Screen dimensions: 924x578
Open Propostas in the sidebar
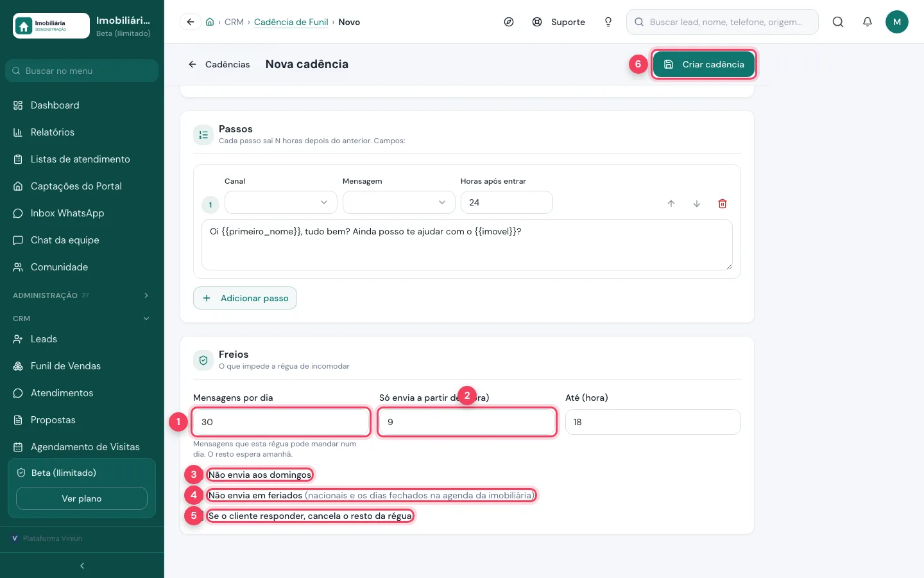point(81,420)
